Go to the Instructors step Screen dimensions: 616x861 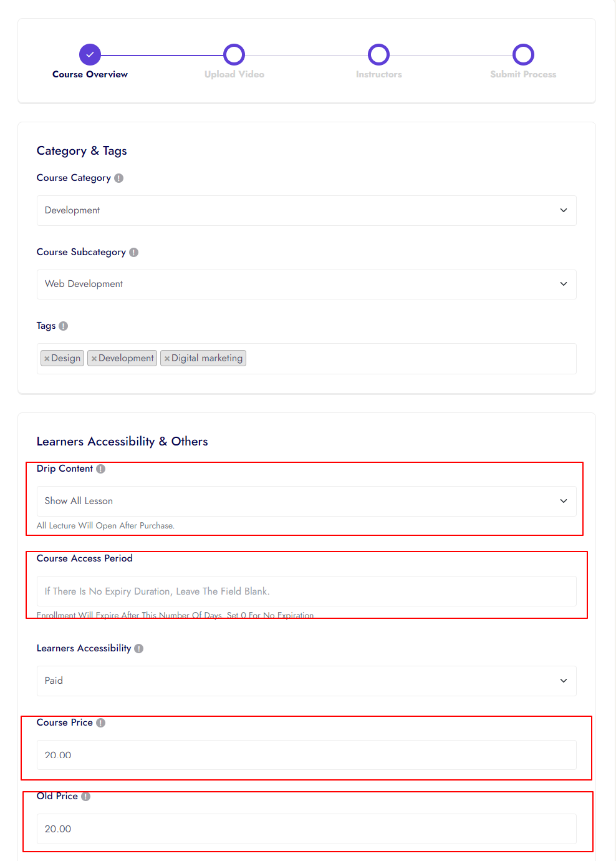[378, 55]
